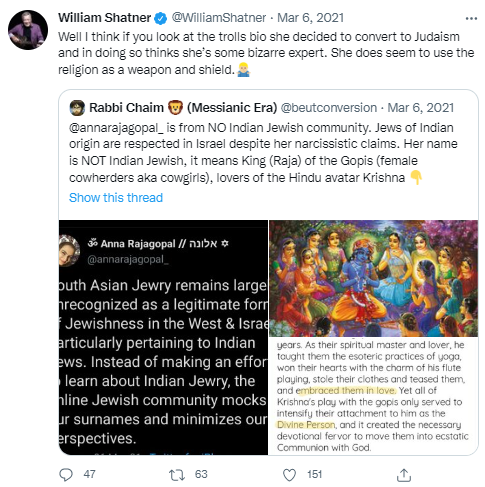The width and height of the screenshot is (485, 487).
Task: Click William Shatner display name
Action: click(x=104, y=18)
